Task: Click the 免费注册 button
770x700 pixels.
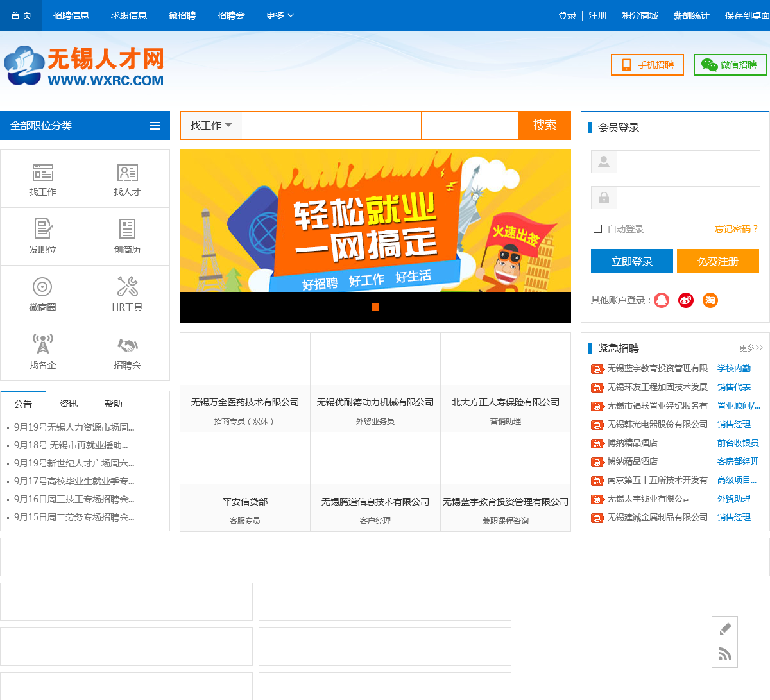Action: pos(718,261)
